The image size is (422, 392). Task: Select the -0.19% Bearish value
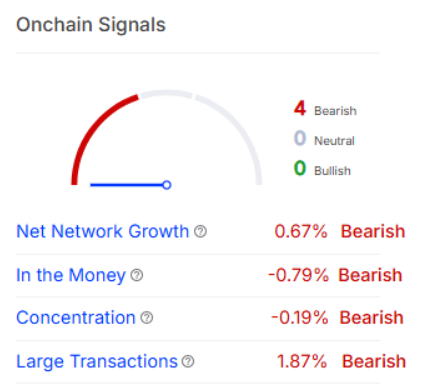pos(337,317)
